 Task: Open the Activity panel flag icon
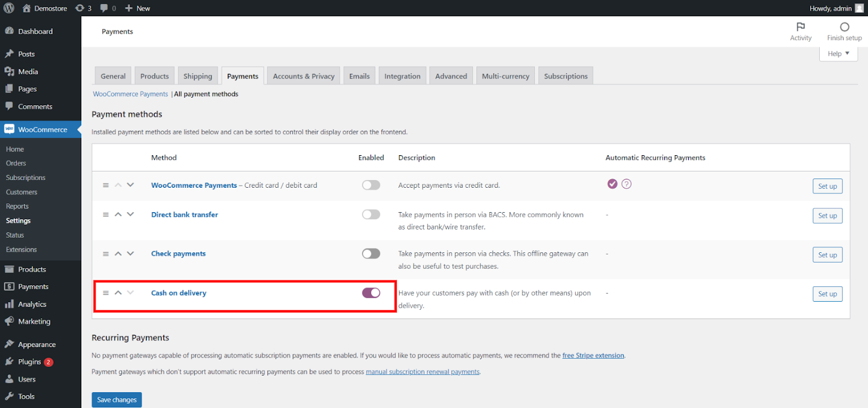801,27
